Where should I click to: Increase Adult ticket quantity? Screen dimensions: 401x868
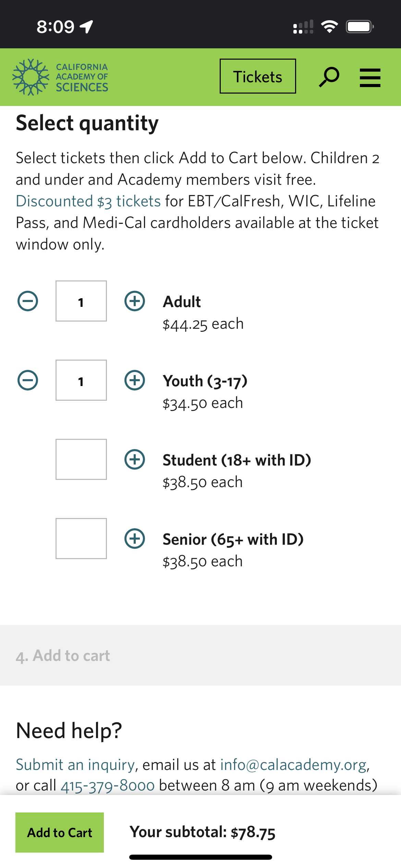(135, 301)
